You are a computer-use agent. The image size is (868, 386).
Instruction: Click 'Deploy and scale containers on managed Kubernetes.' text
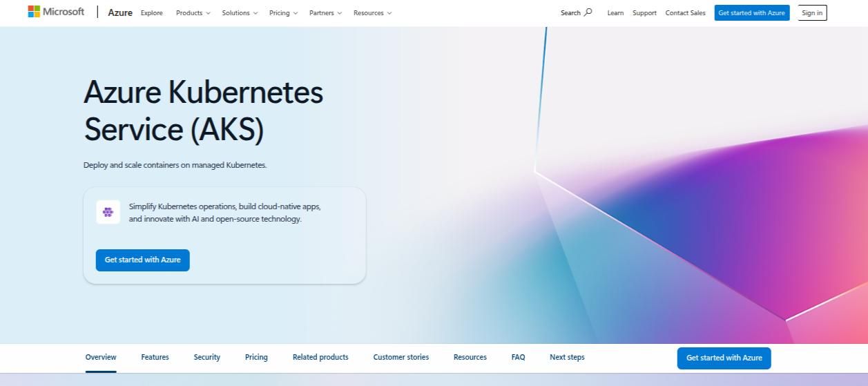pos(175,165)
